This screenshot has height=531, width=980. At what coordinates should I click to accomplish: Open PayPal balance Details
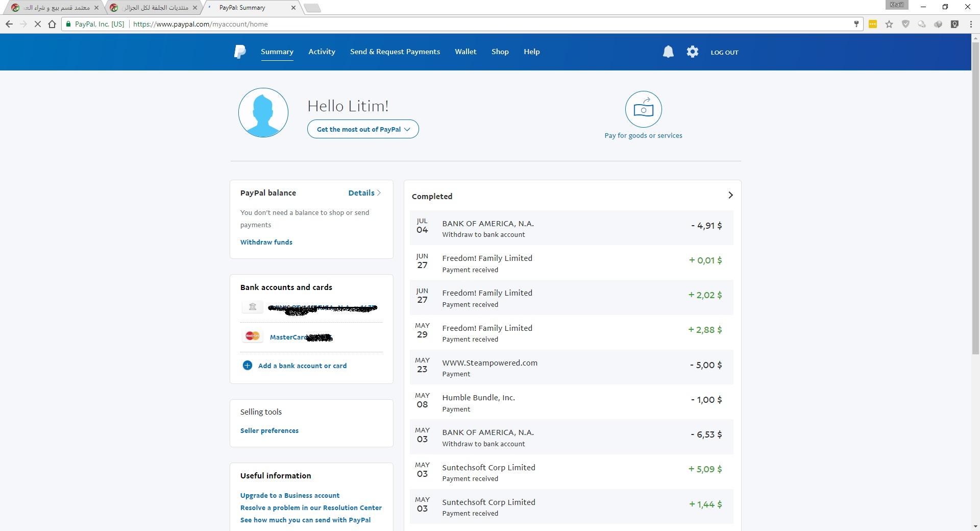pos(364,193)
